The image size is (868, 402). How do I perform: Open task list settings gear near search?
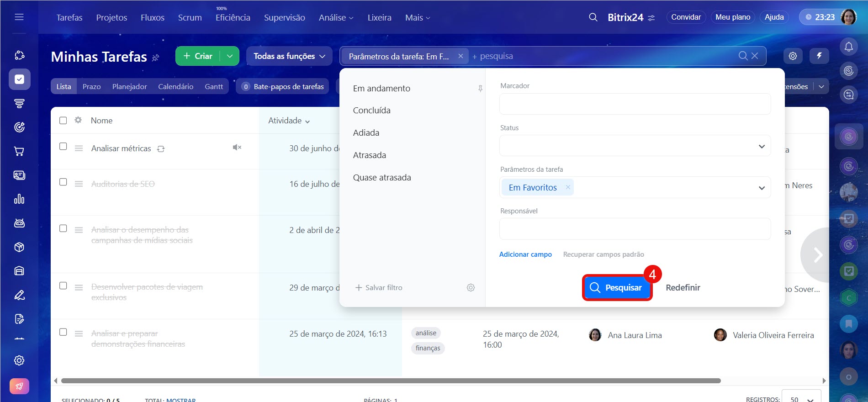click(x=793, y=56)
